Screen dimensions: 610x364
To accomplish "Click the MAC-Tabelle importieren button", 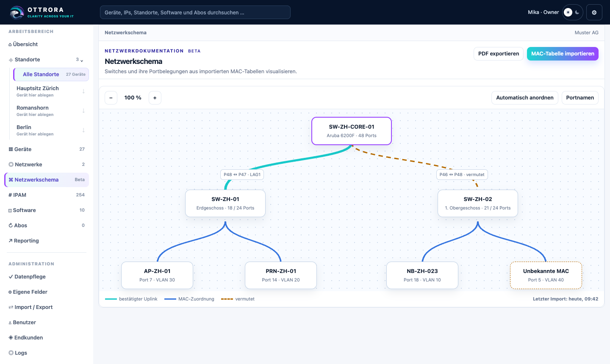I will tap(563, 54).
